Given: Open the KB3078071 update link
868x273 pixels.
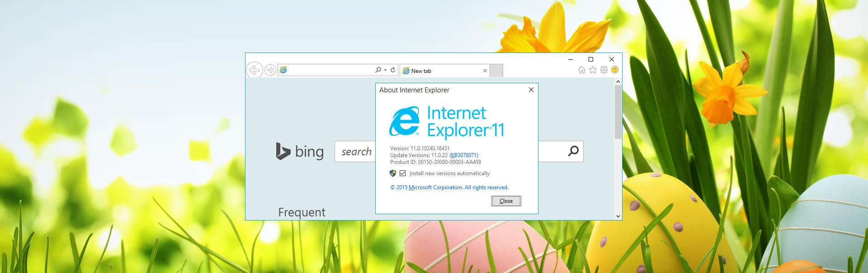Looking at the screenshot, I should (464, 155).
